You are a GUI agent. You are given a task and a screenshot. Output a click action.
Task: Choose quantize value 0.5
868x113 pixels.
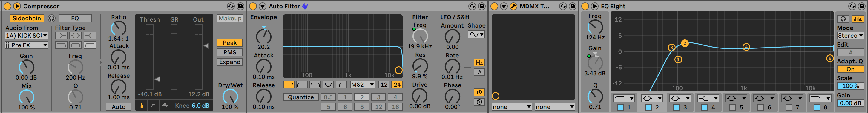[x=328, y=97]
